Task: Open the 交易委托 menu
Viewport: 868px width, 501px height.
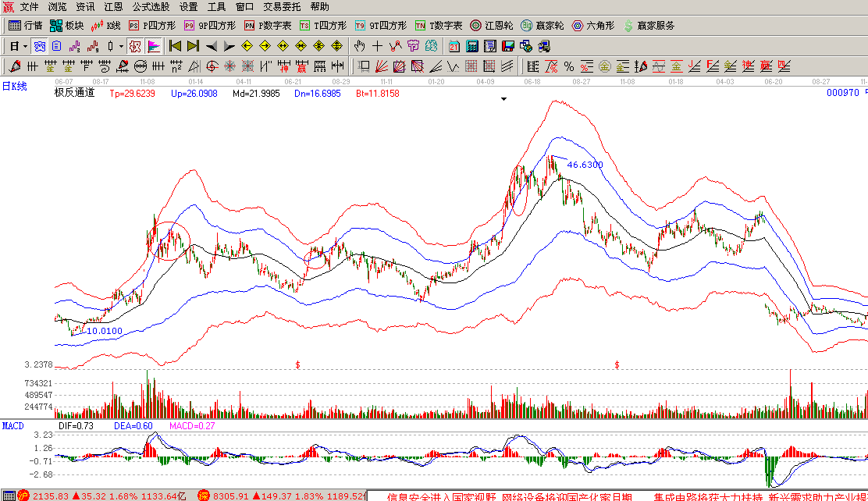Action: pyautogui.click(x=282, y=7)
